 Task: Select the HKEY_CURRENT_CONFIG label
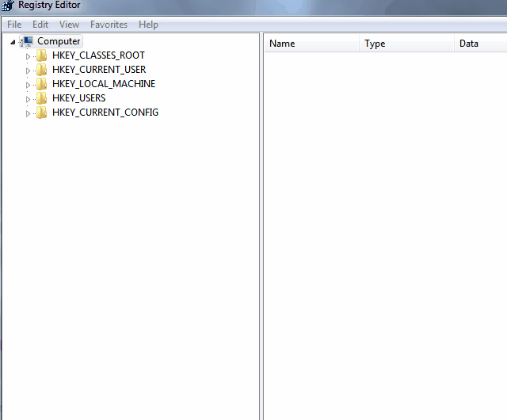105,113
